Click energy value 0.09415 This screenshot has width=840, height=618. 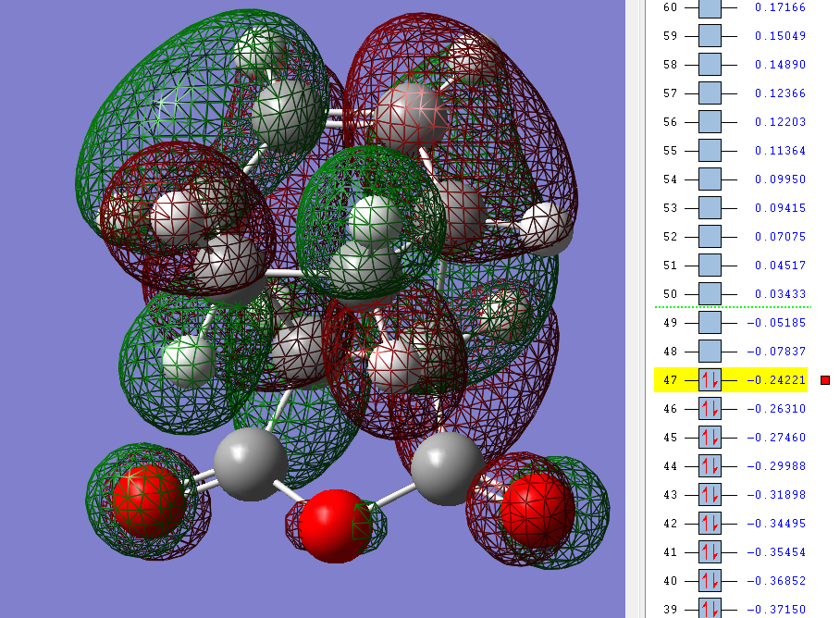[780, 208]
